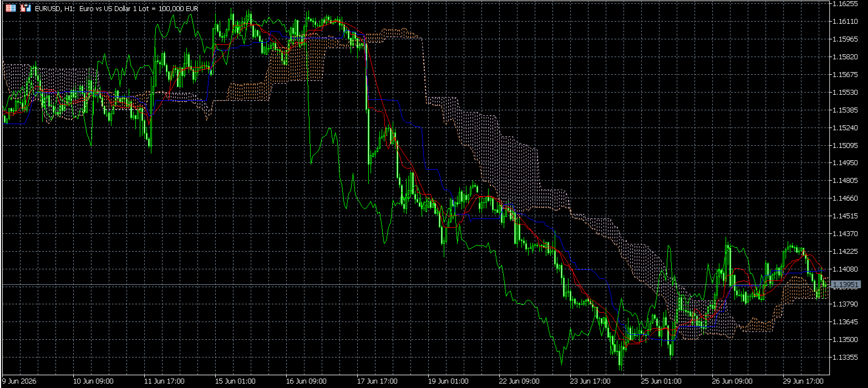
Task: Click the 1.13500 price scale label
Action: tap(846, 340)
